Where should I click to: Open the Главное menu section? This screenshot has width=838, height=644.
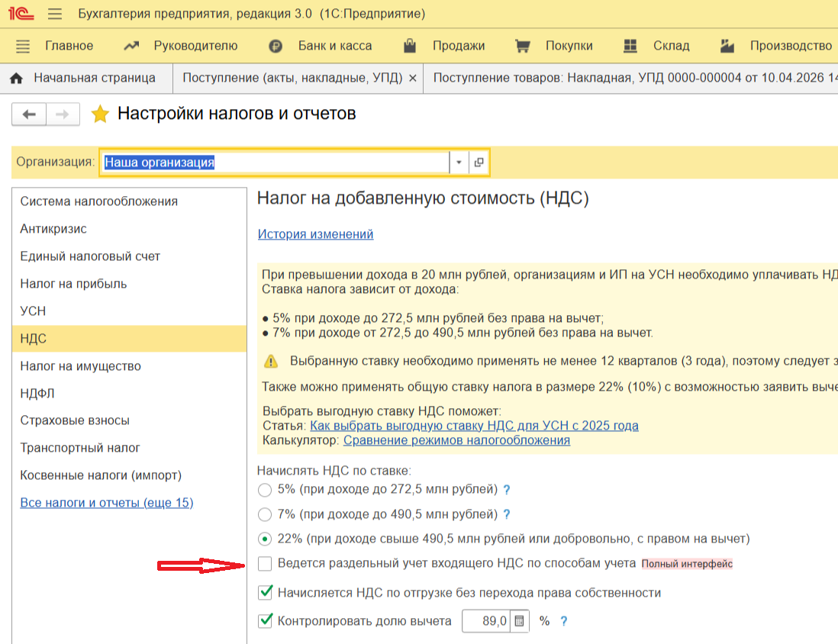pos(69,46)
